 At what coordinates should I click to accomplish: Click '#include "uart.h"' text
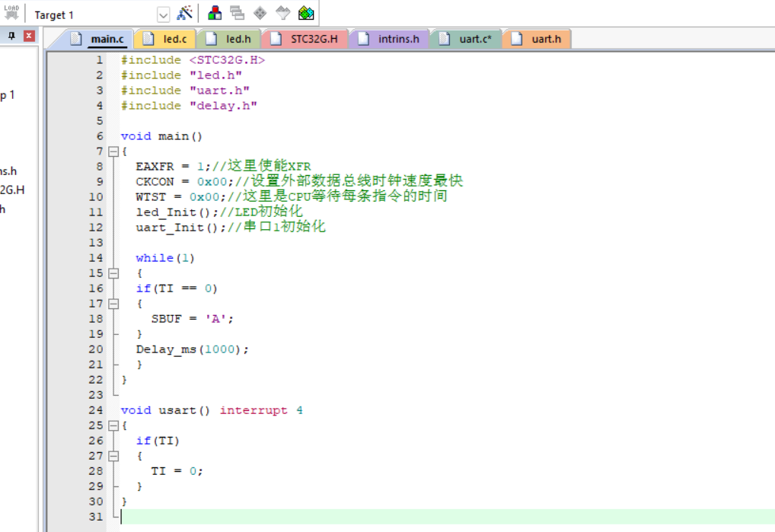(x=185, y=91)
